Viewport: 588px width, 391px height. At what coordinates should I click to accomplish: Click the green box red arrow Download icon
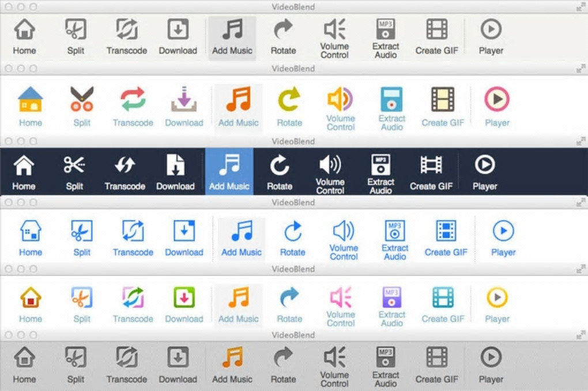click(184, 297)
